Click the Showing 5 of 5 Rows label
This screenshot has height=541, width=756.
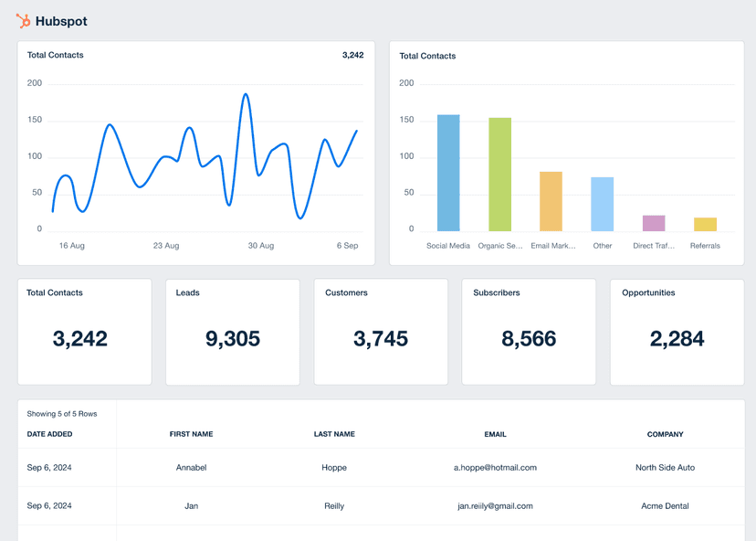pyautogui.click(x=58, y=413)
